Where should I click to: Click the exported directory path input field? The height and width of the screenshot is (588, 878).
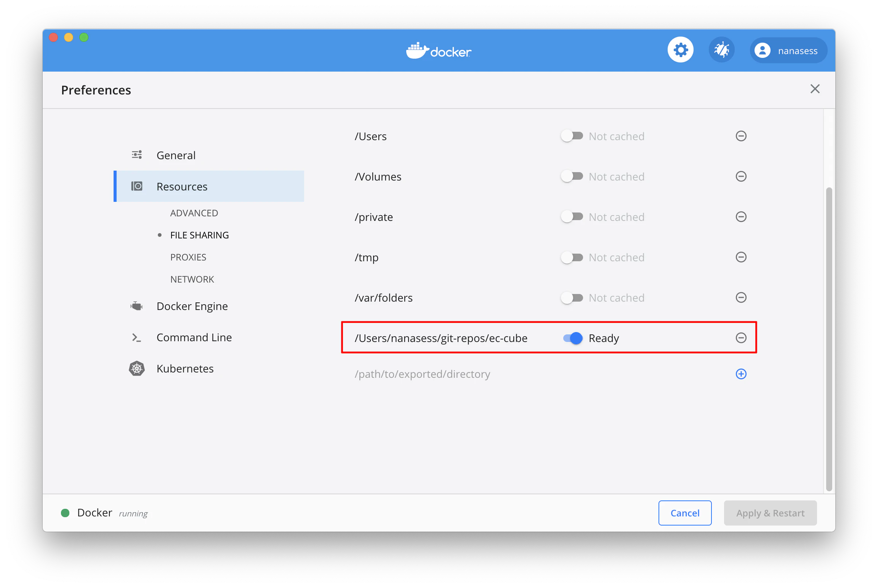537,374
